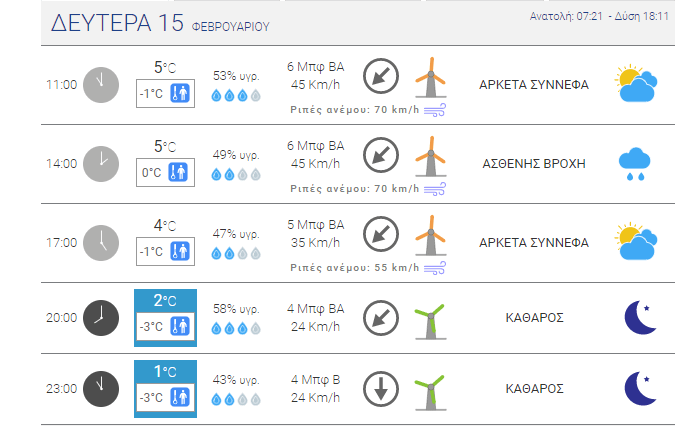Click the dark clock icon at 20:00
The height and width of the screenshot is (426, 682).
click(99, 318)
